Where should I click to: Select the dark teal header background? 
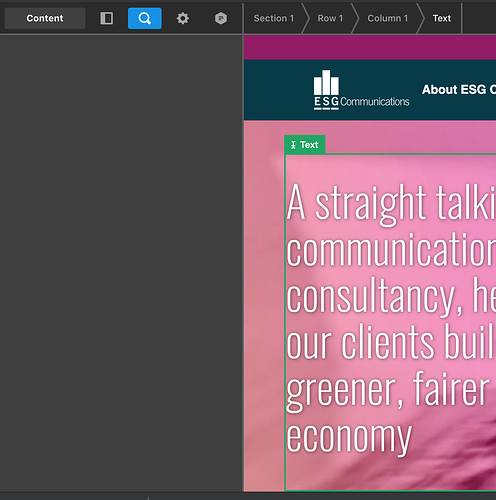click(x=370, y=90)
